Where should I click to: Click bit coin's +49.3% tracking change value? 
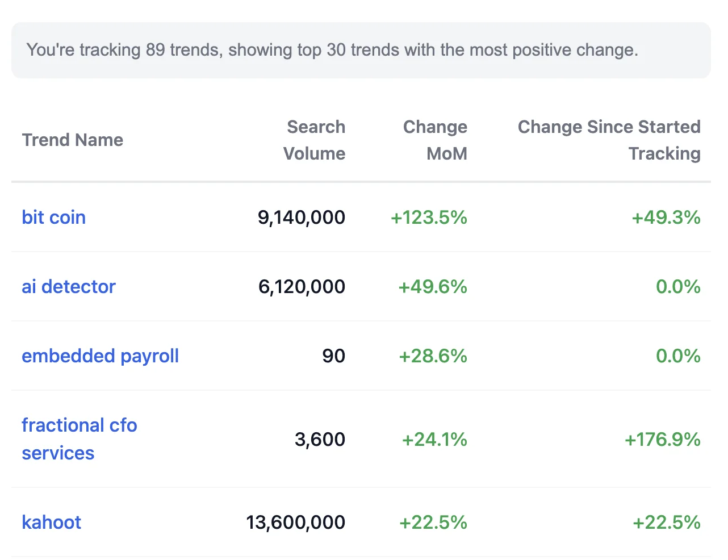pyautogui.click(x=666, y=218)
